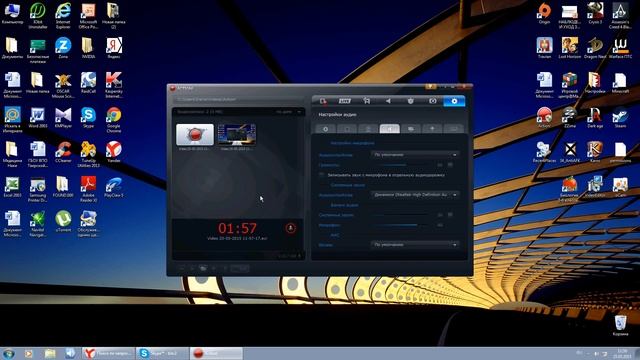Open the Action! shortcut on the desktop

tap(544, 118)
